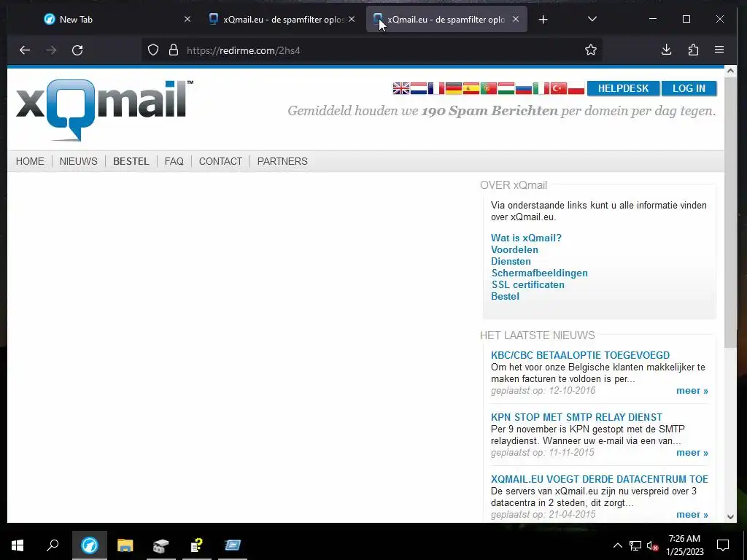
Task: Select the Netherlands flag icon
Action: [418, 88]
